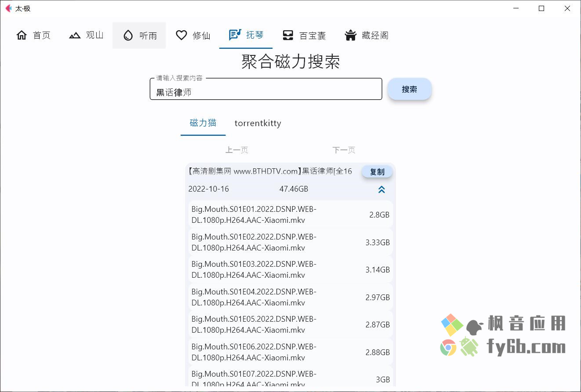Open the 听雨 tab
The image size is (581, 392).
click(x=139, y=35)
